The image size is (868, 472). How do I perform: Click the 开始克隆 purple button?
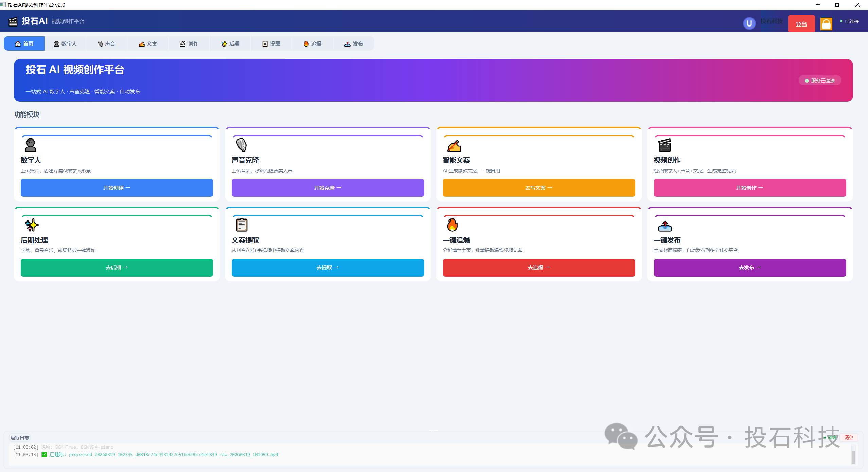pyautogui.click(x=327, y=188)
